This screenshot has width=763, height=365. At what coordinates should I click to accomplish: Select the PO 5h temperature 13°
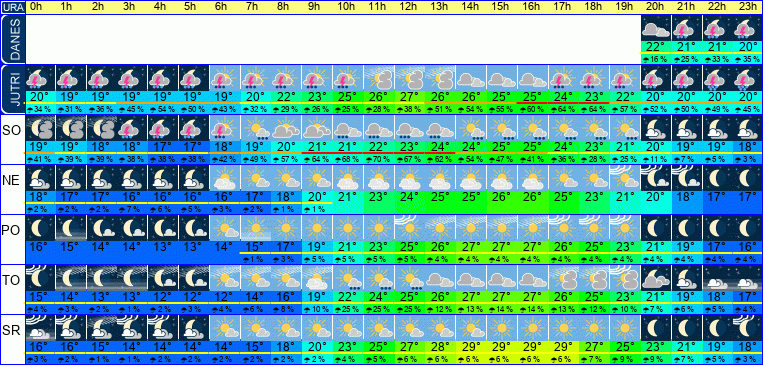coord(194,246)
